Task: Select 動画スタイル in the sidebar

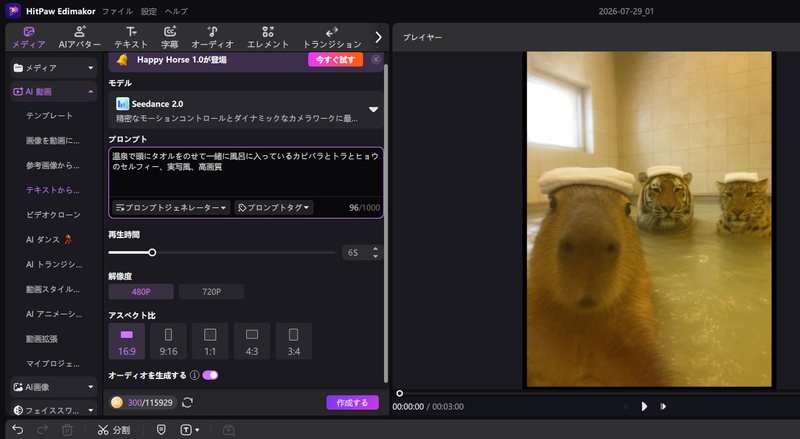Action: point(53,289)
